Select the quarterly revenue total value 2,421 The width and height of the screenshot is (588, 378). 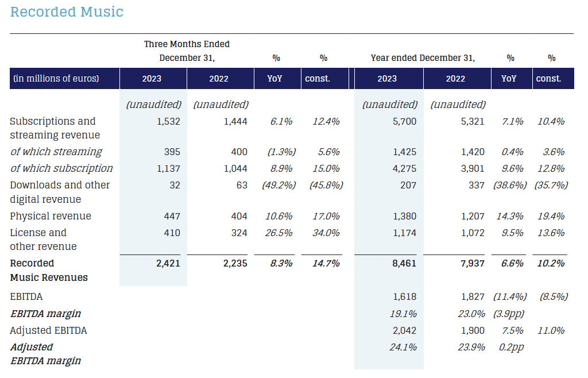pos(168,263)
